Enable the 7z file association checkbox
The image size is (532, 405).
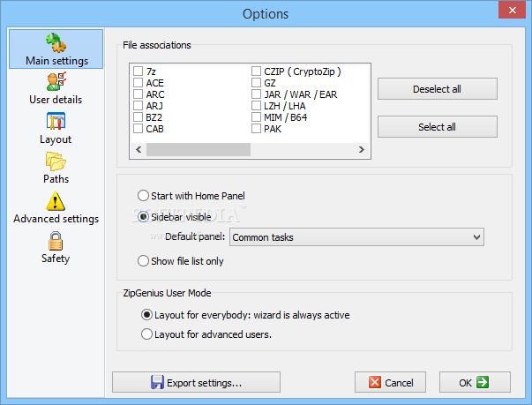coord(139,71)
